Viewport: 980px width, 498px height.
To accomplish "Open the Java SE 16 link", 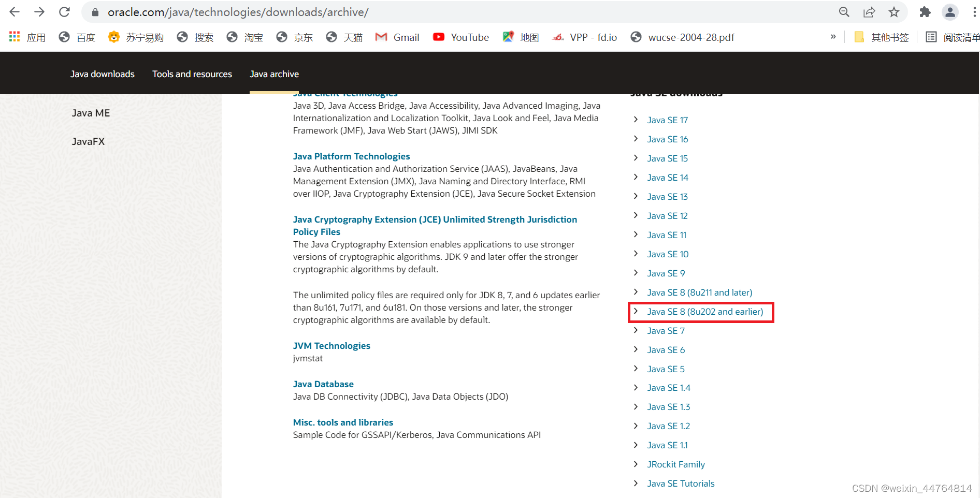I will [668, 139].
